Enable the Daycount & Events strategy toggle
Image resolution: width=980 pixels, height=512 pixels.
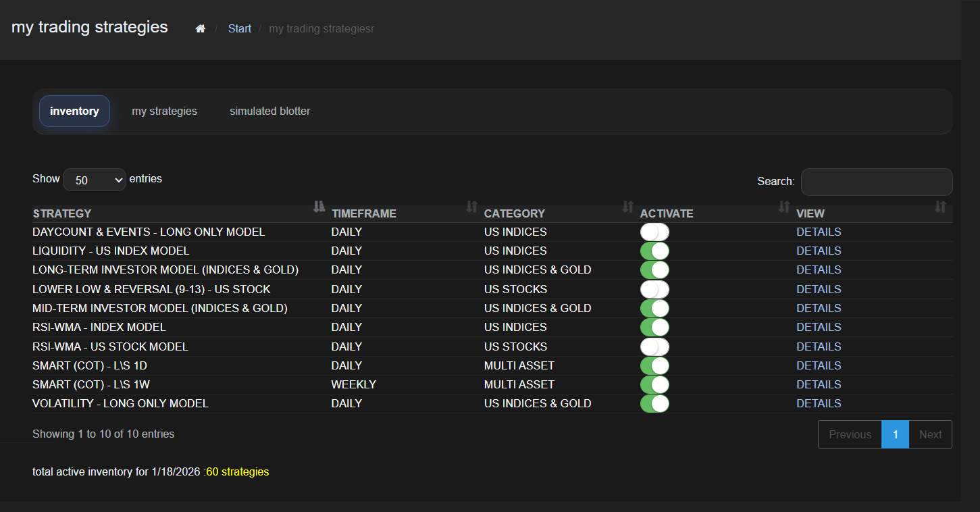tap(654, 232)
